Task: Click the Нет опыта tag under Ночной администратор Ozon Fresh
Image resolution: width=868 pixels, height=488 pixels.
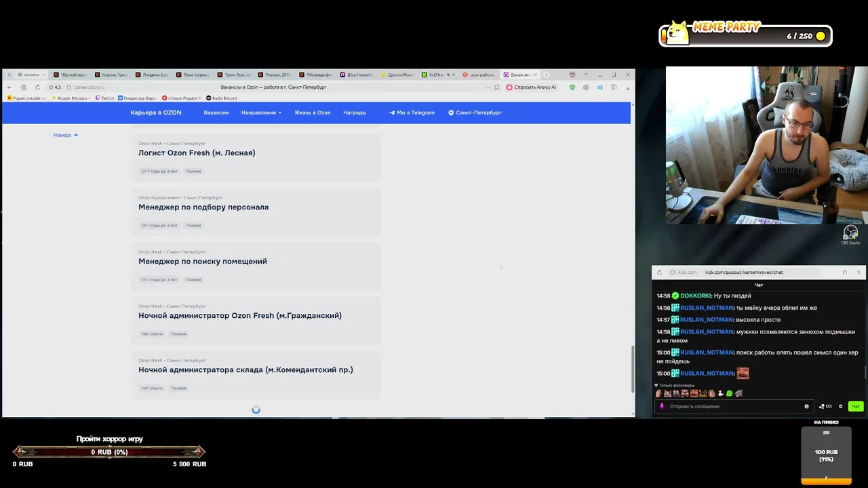Action: [x=152, y=333]
